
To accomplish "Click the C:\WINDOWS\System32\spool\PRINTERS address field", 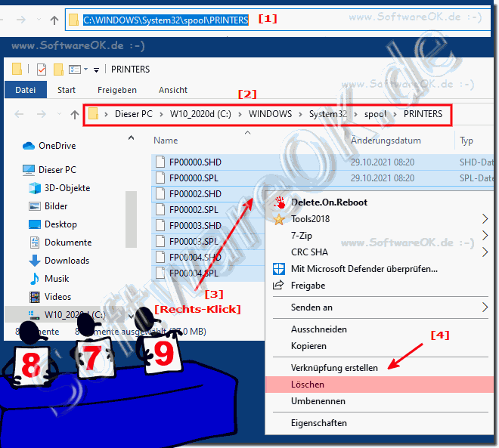I will 277,20.
